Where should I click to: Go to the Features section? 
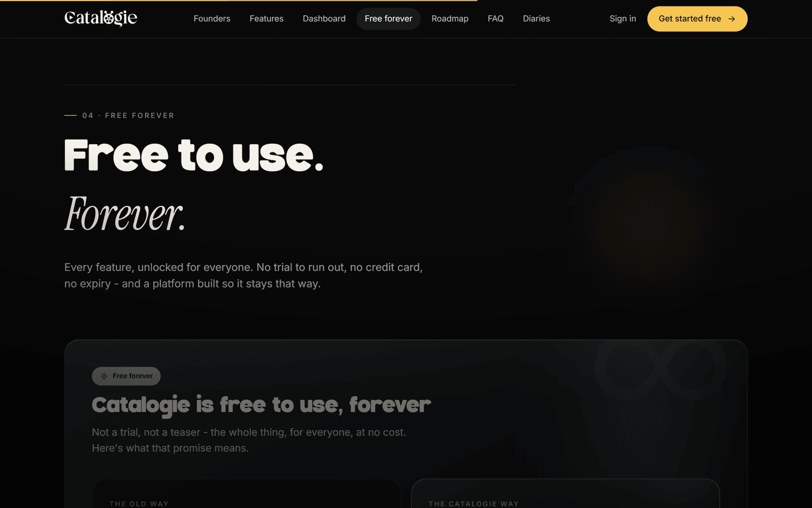click(266, 19)
